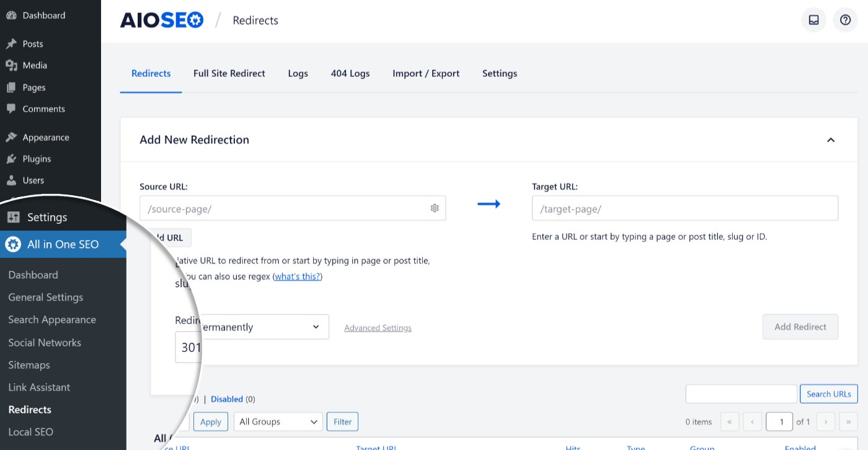This screenshot has height=450, width=868.
Task: Click the Posts pushpin icon
Action: [11, 44]
